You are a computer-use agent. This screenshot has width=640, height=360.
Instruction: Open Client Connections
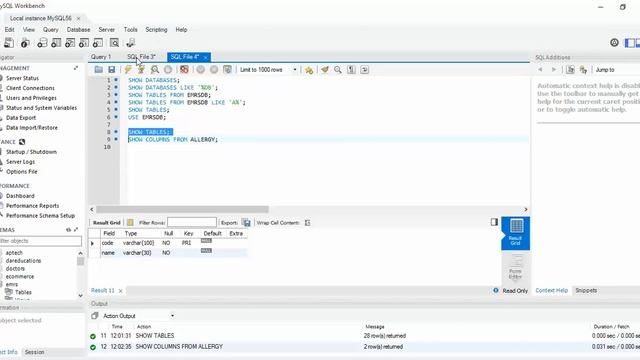pos(30,88)
